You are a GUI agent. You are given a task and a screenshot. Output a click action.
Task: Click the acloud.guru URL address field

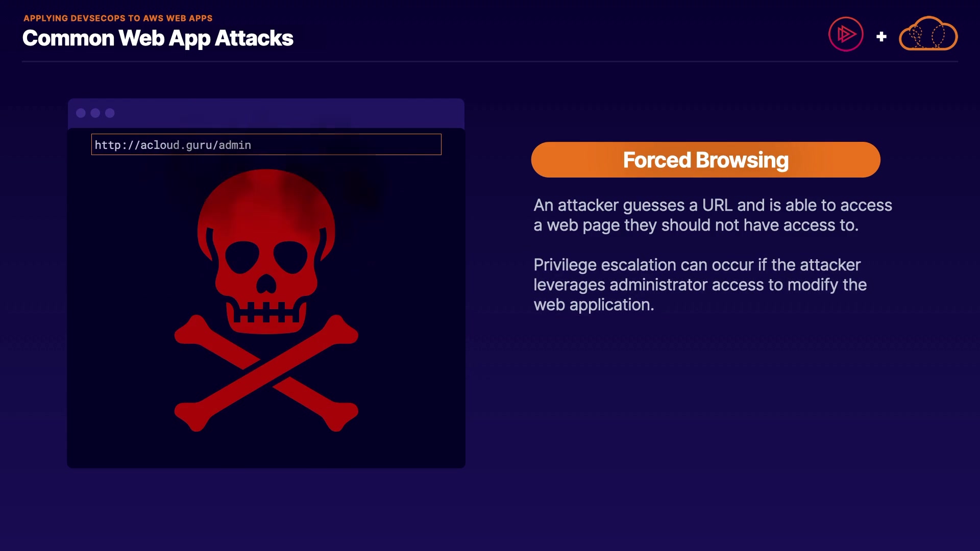[x=266, y=145]
